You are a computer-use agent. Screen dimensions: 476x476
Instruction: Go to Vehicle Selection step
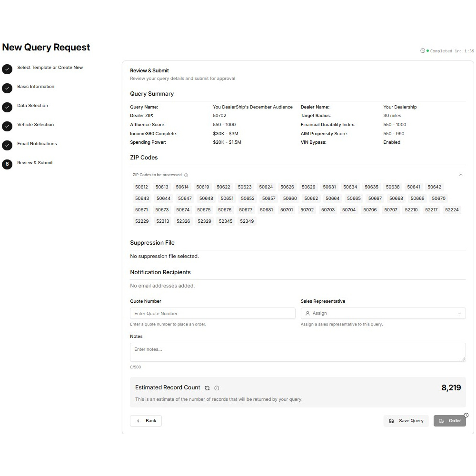click(x=36, y=125)
